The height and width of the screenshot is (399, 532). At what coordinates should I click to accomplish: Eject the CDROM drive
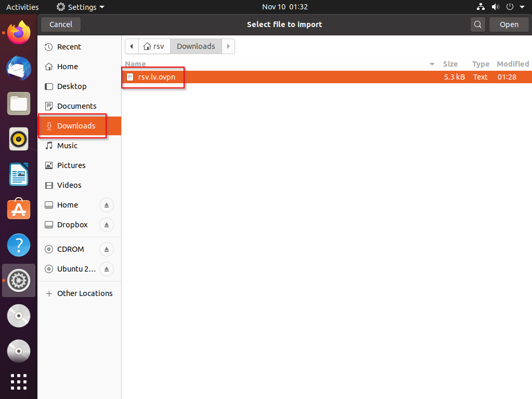click(106, 249)
